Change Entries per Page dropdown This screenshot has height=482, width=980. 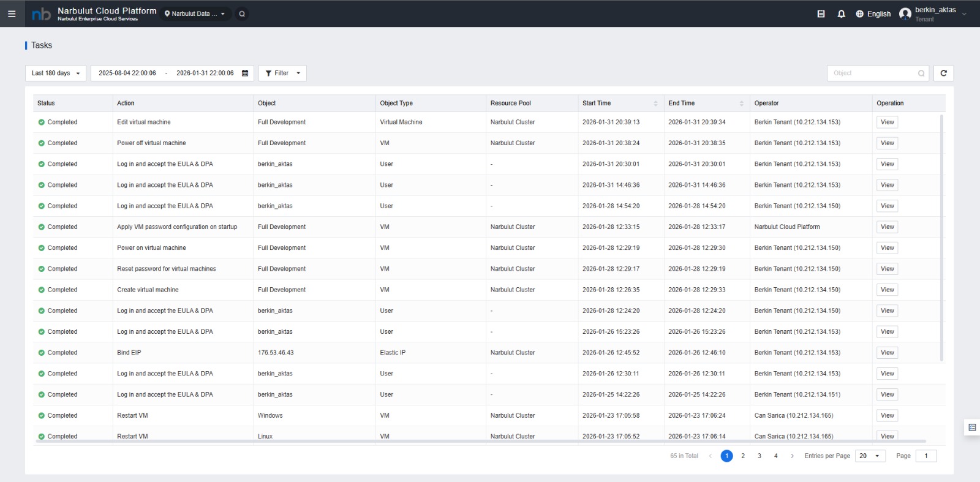[869, 456]
